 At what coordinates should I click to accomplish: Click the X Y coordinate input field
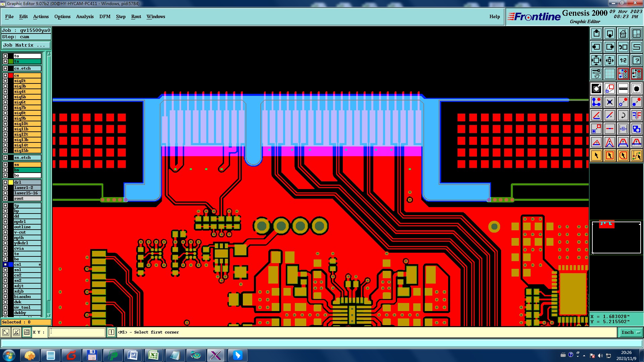click(77, 332)
